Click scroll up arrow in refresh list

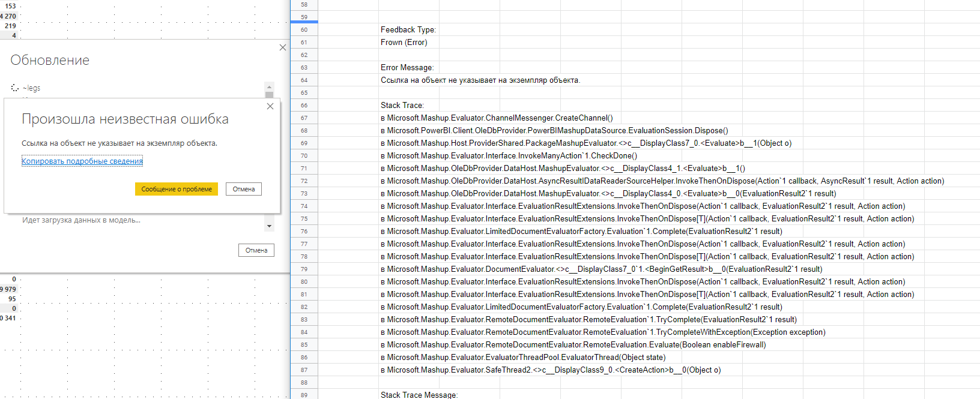click(x=269, y=86)
